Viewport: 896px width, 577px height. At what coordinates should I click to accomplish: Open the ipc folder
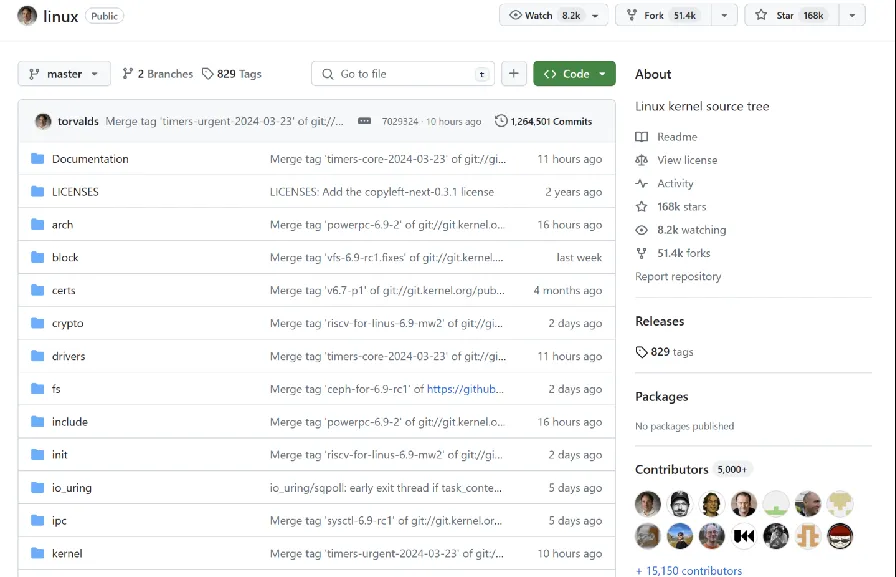[x=59, y=520]
